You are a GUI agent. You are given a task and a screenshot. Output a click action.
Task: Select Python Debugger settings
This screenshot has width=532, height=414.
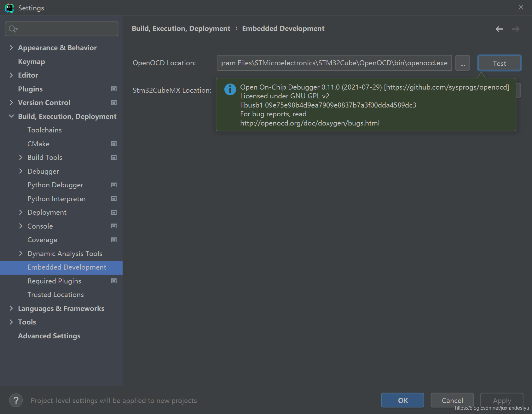coord(55,185)
